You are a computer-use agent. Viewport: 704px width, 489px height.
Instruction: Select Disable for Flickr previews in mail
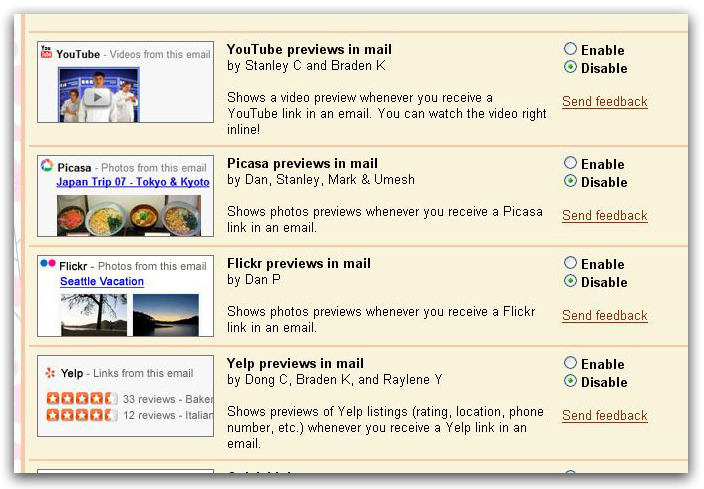click(570, 281)
